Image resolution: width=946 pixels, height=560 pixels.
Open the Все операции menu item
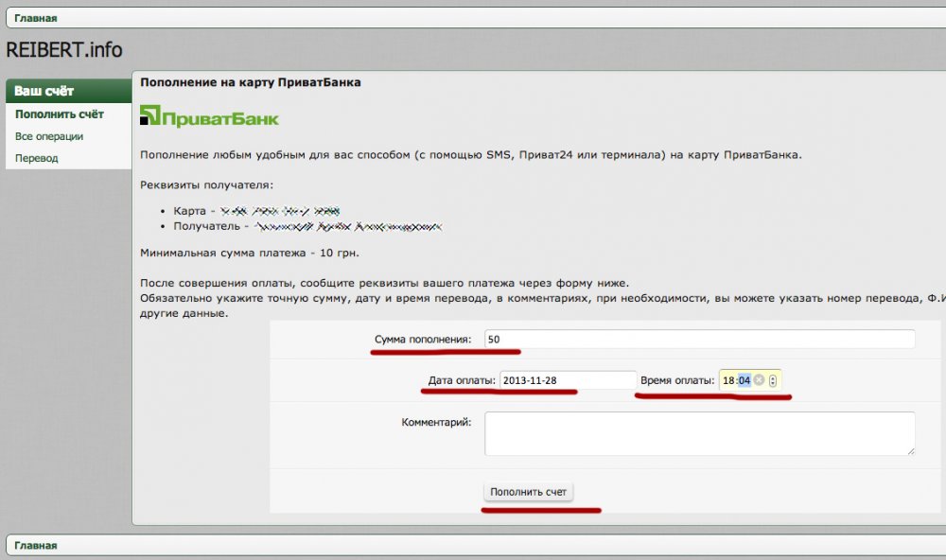[x=49, y=136]
